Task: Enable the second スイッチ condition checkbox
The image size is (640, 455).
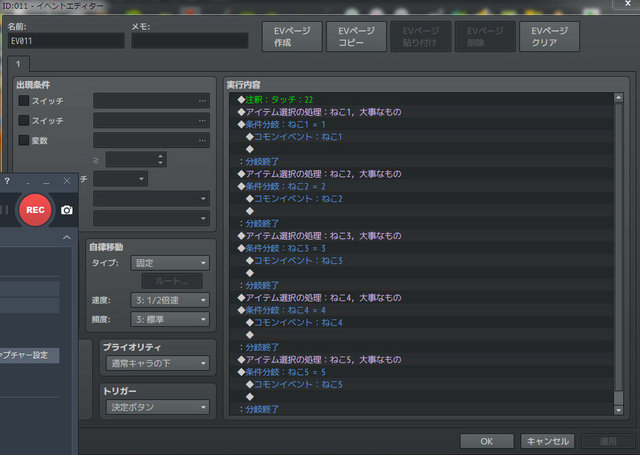Action: click(x=24, y=120)
